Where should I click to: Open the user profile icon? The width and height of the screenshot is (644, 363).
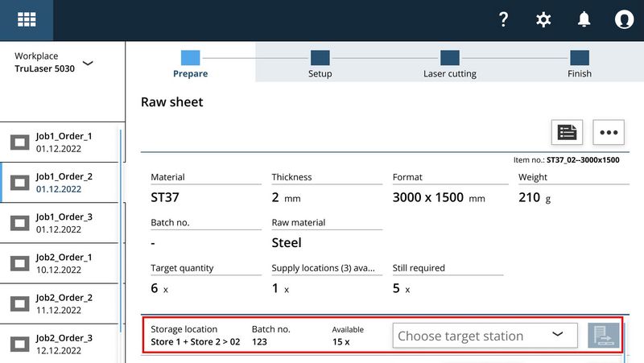tap(624, 20)
